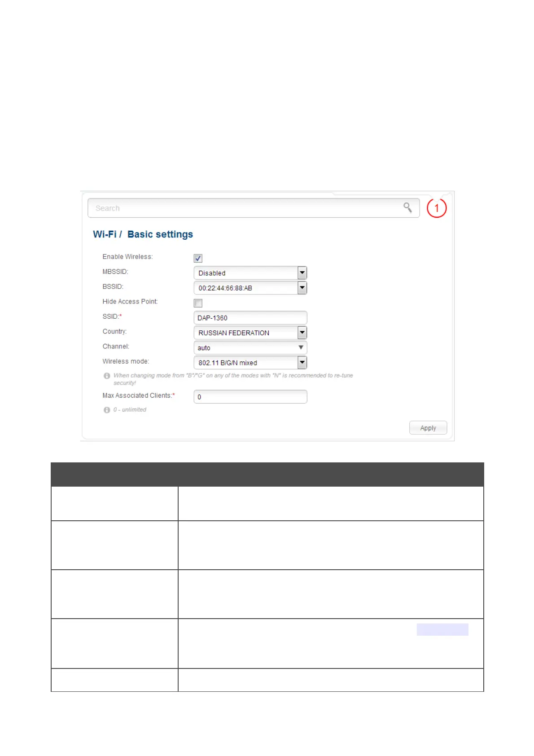Click the search magnifier icon
The image size is (534, 756).
[407, 207]
